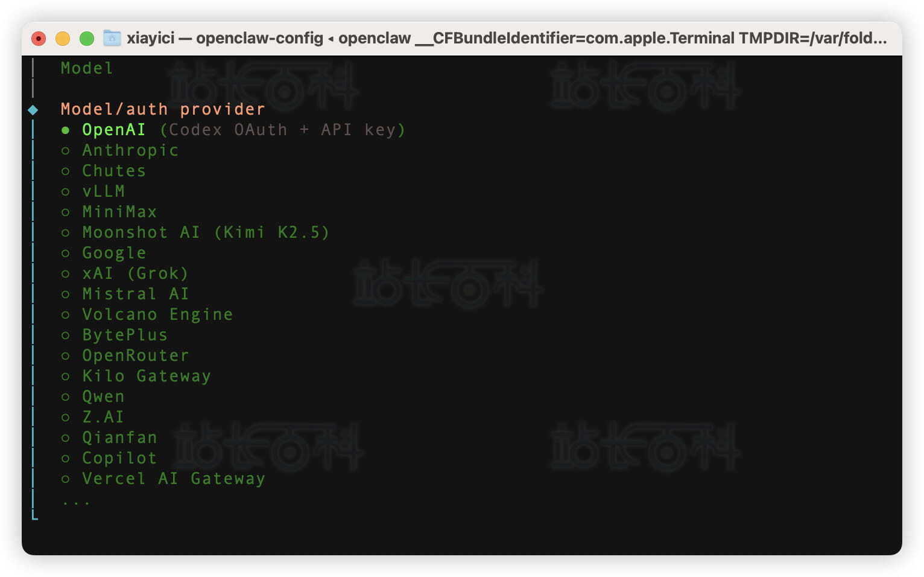The height and width of the screenshot is (577, 924).
Task: Choose Anthropic as the model provider
Action: 119,150
